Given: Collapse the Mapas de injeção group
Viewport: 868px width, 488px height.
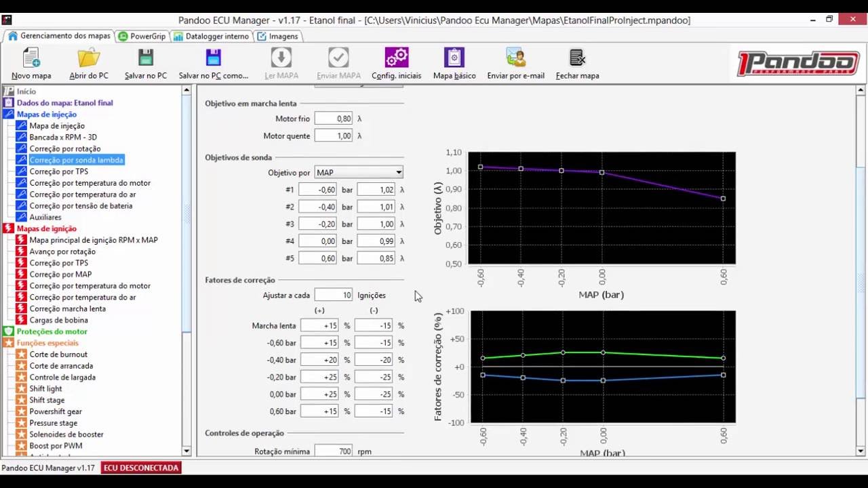Looking at the screenshot, I should click(46, 114).
